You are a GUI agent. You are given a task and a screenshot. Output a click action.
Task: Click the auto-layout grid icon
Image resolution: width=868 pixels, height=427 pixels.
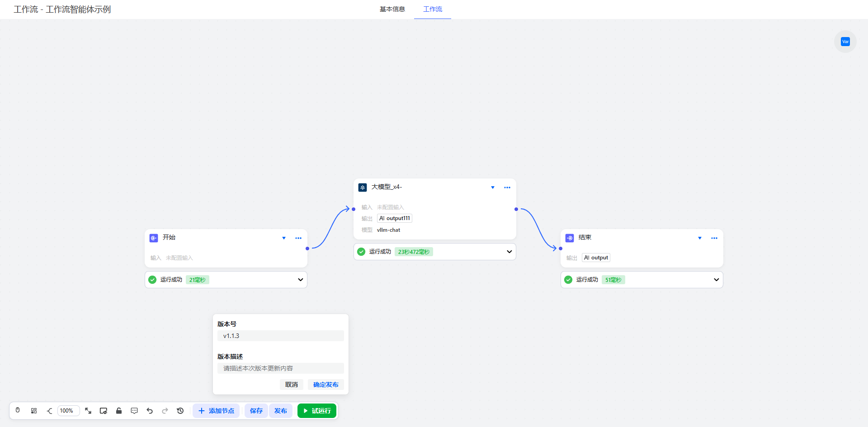[x=34, y=411]
